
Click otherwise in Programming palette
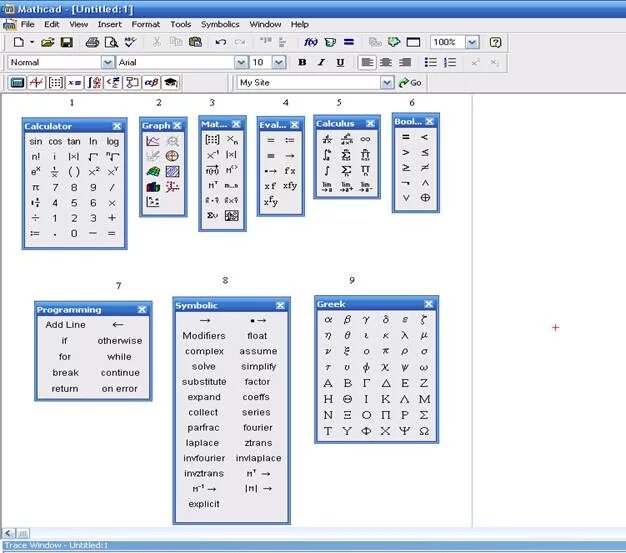(120, 341)
